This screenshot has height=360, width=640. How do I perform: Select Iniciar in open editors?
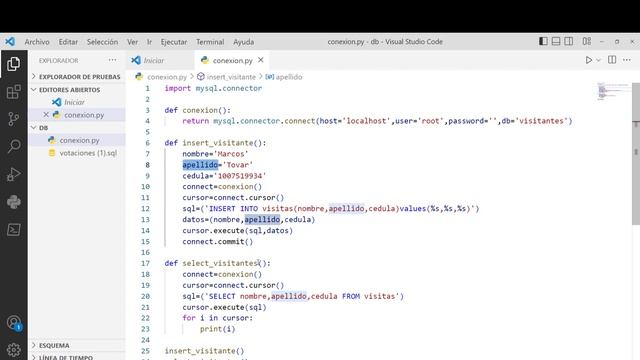(x=77, y=102)
